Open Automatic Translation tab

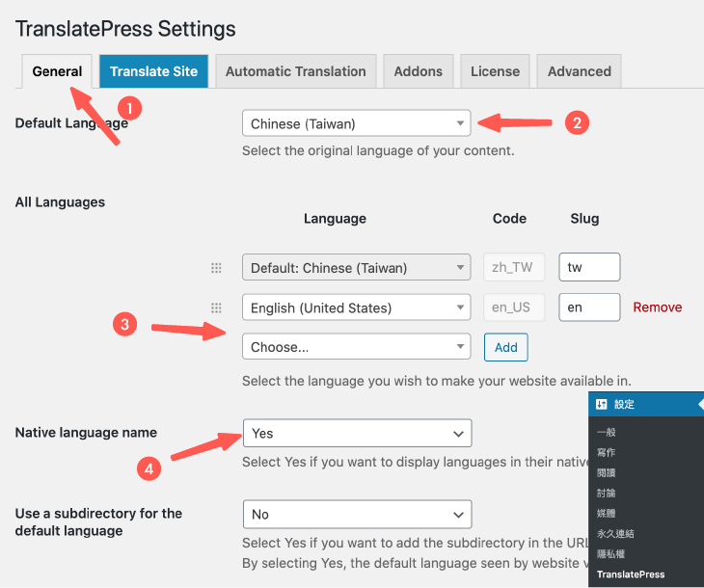pyautogui.click(x=295, y=71)
